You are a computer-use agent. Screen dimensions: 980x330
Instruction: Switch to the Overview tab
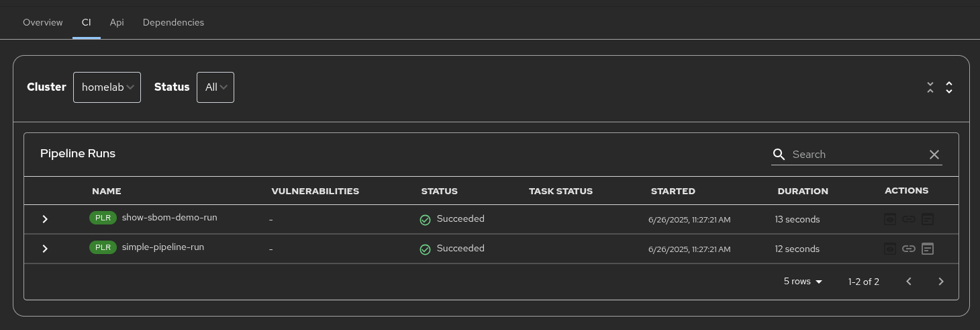pos(43,22)
